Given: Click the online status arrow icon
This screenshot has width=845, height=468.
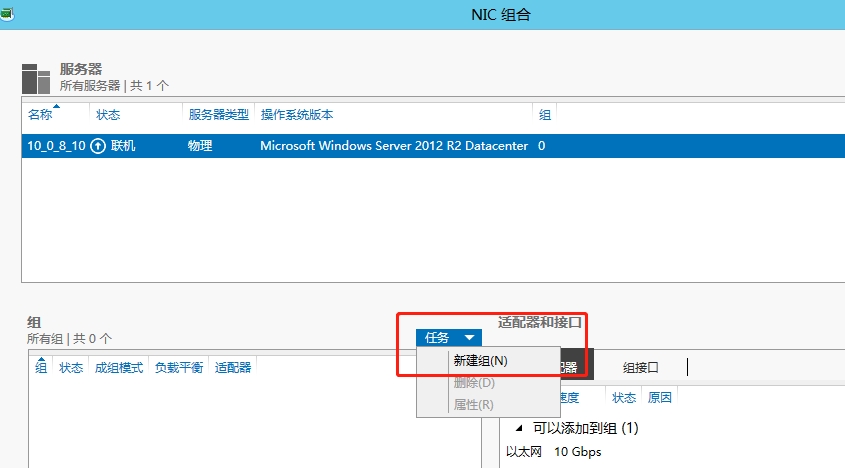Looking at the screenshot, I should click(98, 146).
